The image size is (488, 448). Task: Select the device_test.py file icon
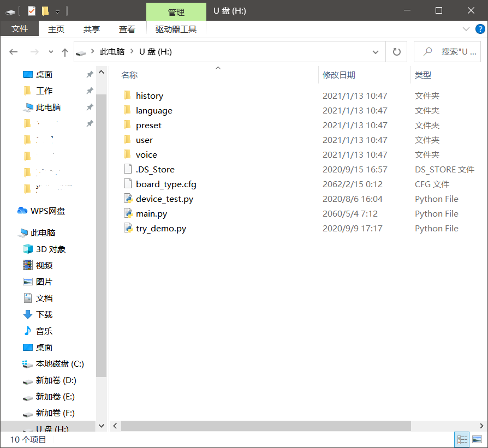coord(128,199)
